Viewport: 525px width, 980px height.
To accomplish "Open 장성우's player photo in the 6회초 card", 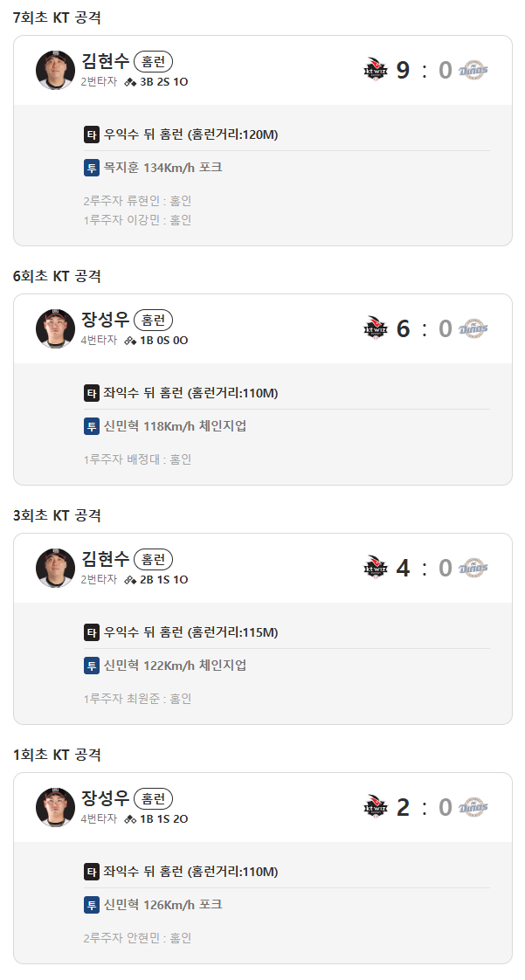I will [x=55, y=328].
